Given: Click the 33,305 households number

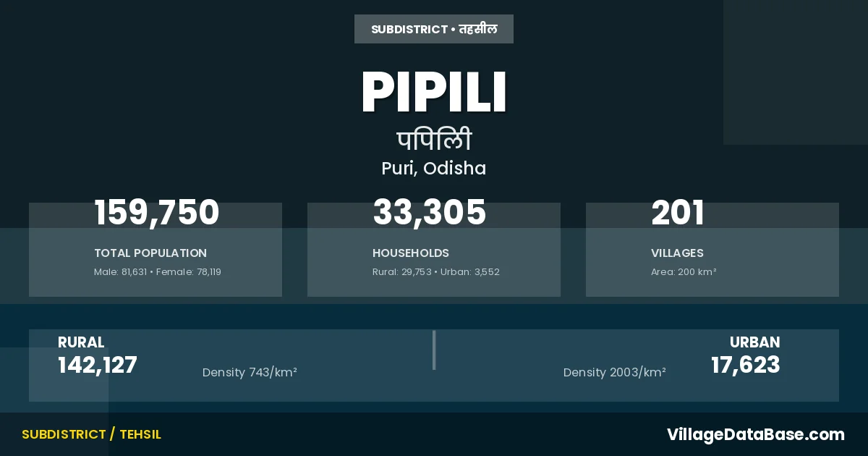Looking at the screenshot, I should (x=430, y=213).
